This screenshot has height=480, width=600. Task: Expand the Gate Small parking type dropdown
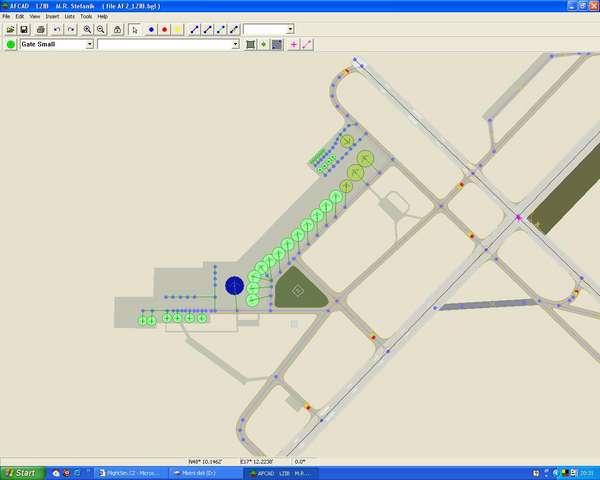(x=90, y=44)
